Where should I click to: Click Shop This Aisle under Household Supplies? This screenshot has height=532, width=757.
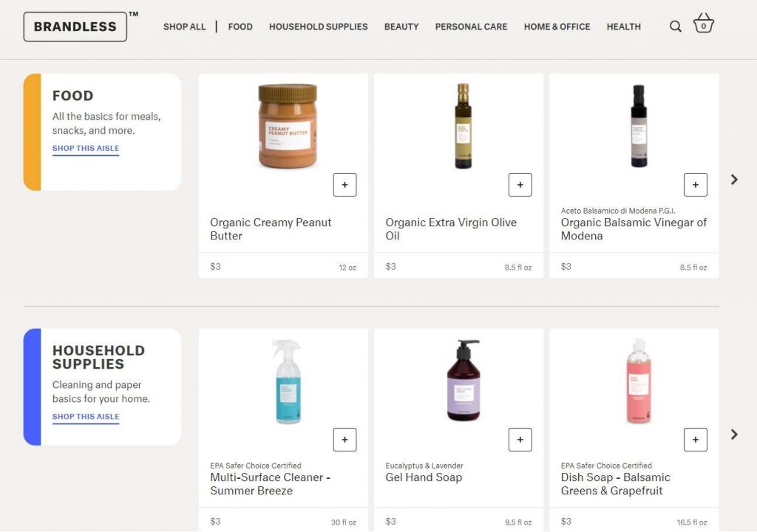tap(86, 417)
